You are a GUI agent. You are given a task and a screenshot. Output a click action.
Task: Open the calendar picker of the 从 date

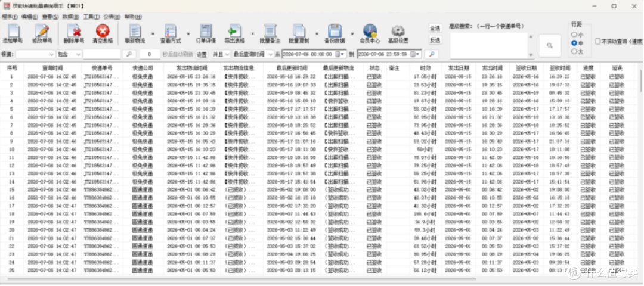[339, 54]
